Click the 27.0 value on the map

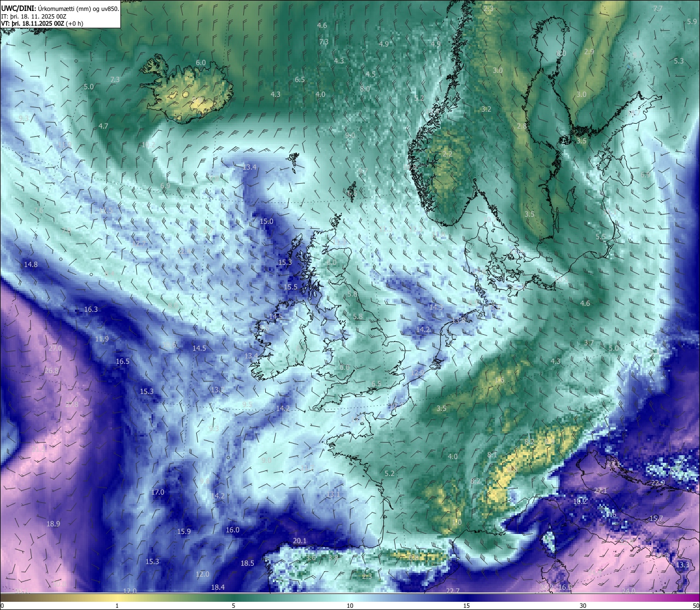tap(55, 348)
